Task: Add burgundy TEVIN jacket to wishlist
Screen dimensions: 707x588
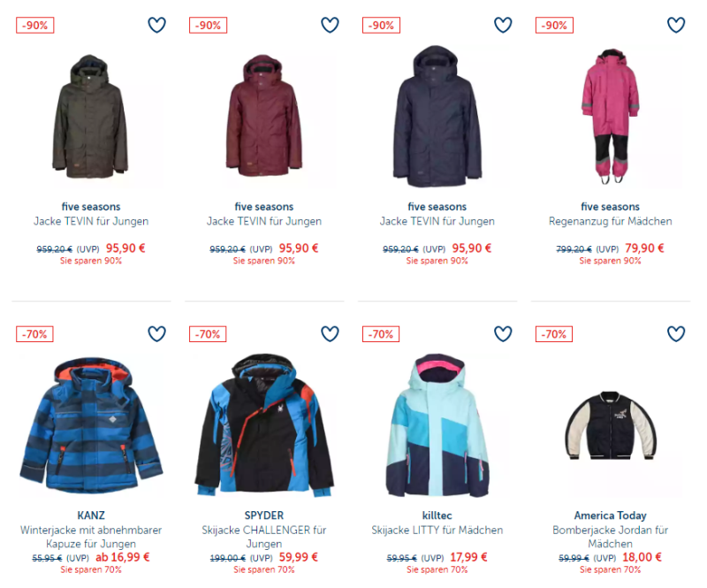Action: (x=330, y=25)
